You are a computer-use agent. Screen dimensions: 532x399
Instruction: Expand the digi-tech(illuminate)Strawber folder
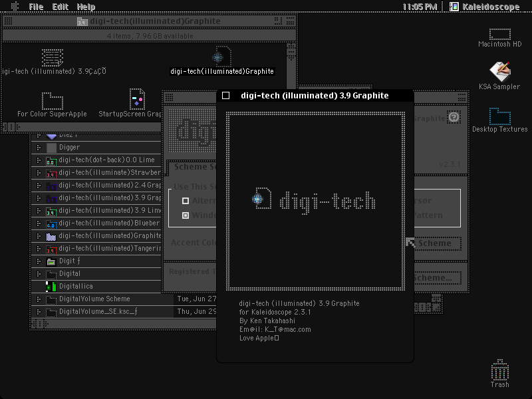tap(39, 173)
